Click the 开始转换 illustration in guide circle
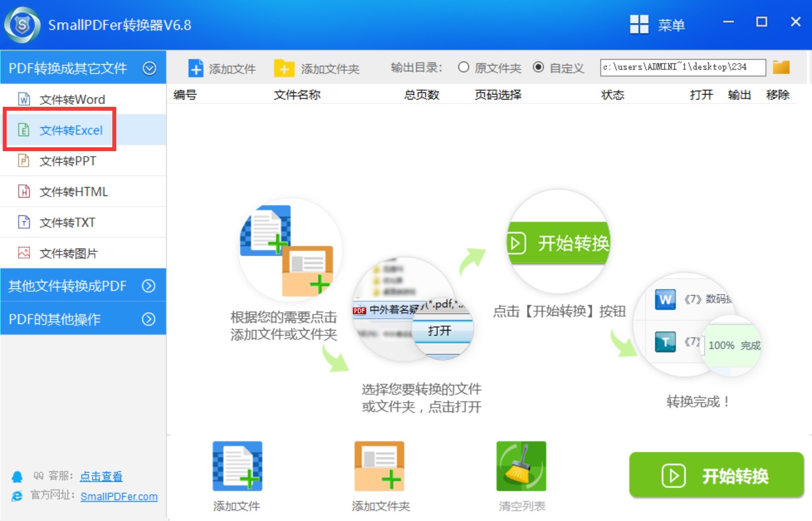Image resolution: width=812 pixels, height=521 pixels. click(x=558, y=242)
